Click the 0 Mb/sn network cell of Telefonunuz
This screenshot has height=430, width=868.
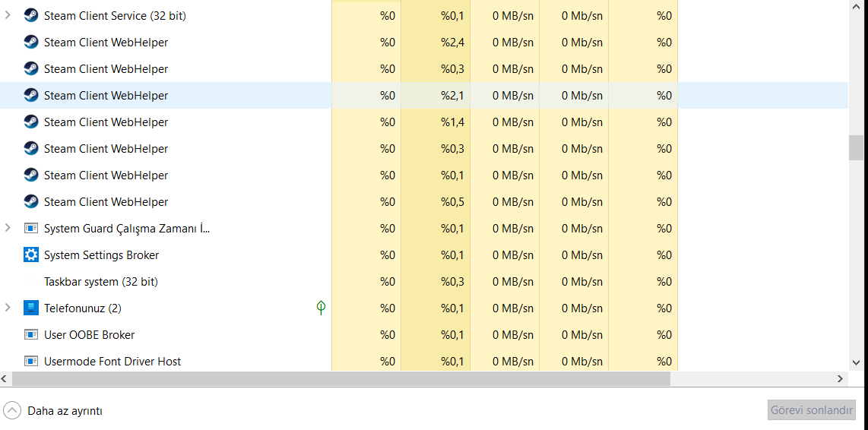574,308
